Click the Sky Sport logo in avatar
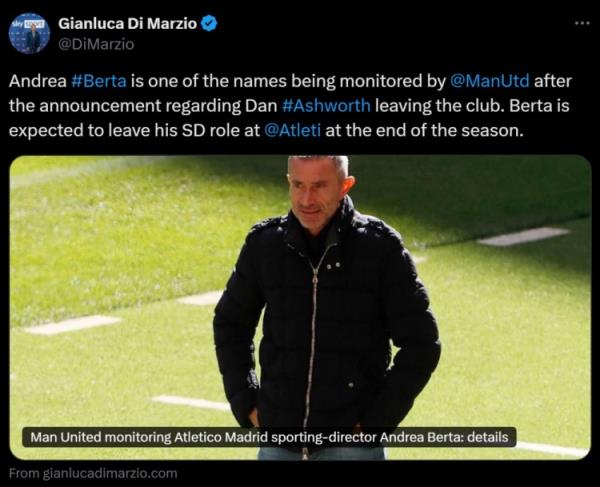The width and height of the screenshot is (600, 487). 28,24
